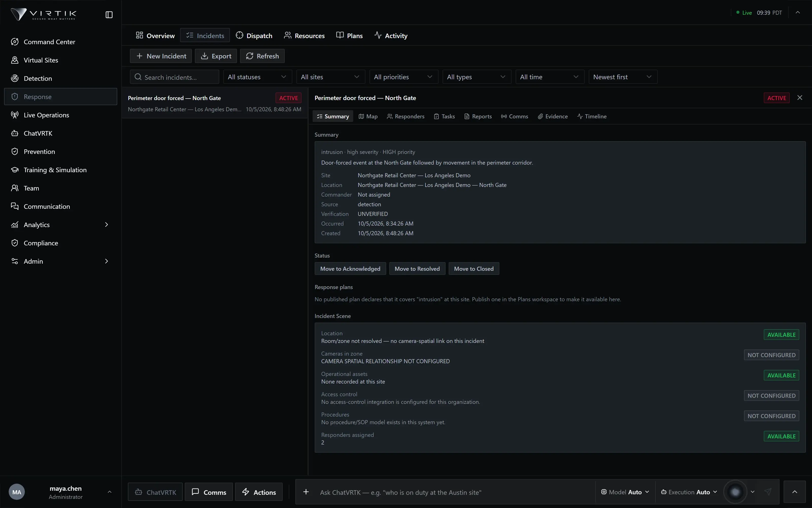Image resolution: width=812 pixels, height=508 pixels.
Task: Collapse the sidebar panel toggle icon
Action: 109,15
